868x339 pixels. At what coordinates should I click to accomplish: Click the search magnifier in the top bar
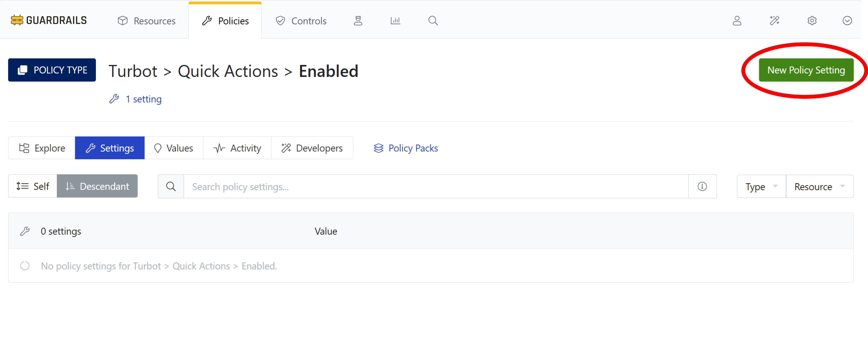pyautogui.click(x=433, y=20)
